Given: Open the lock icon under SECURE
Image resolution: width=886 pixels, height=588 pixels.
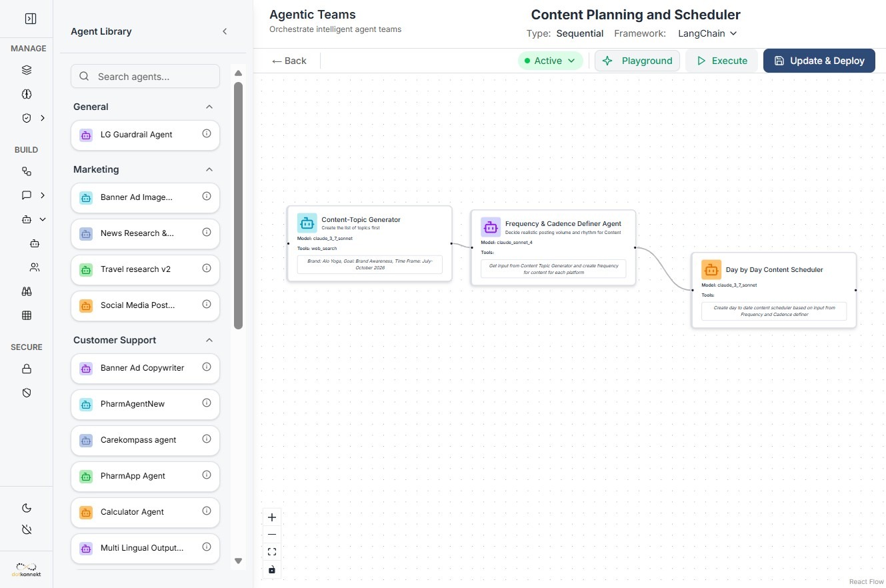Looking at the screenshot, I should point(27,369).
